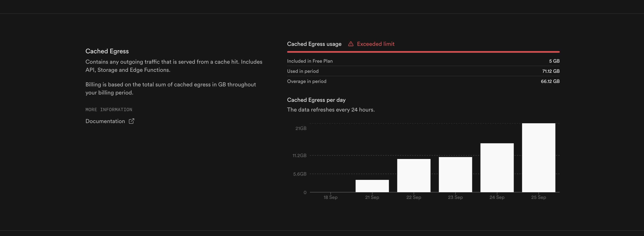Click the 21 Sep egress bar
Image resolution: width=644 pixels, height=236 pixels.
point(372,186)
